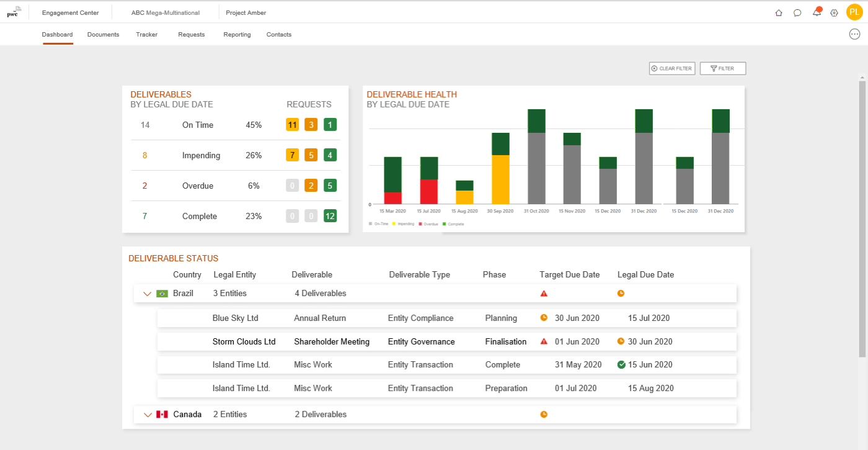
Task: Click green complete checkmark on Island Time row
Action: (x=621, y=365)
